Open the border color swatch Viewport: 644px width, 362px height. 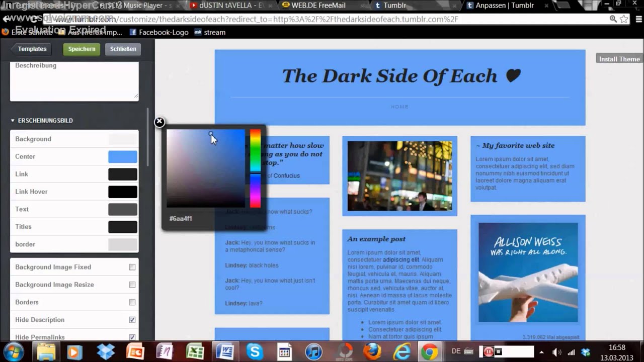pyautogui.click(x=123, y=245)
